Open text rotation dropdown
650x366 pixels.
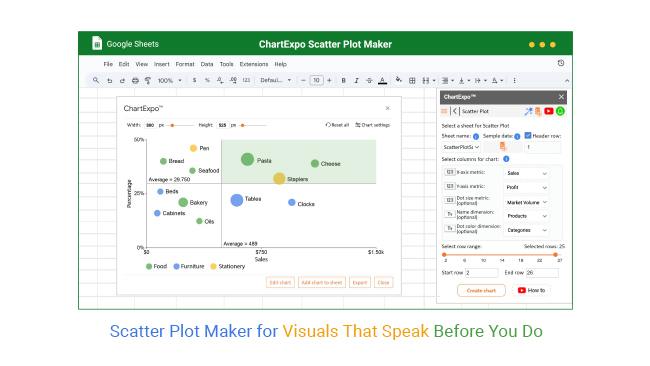click(497, 80)
